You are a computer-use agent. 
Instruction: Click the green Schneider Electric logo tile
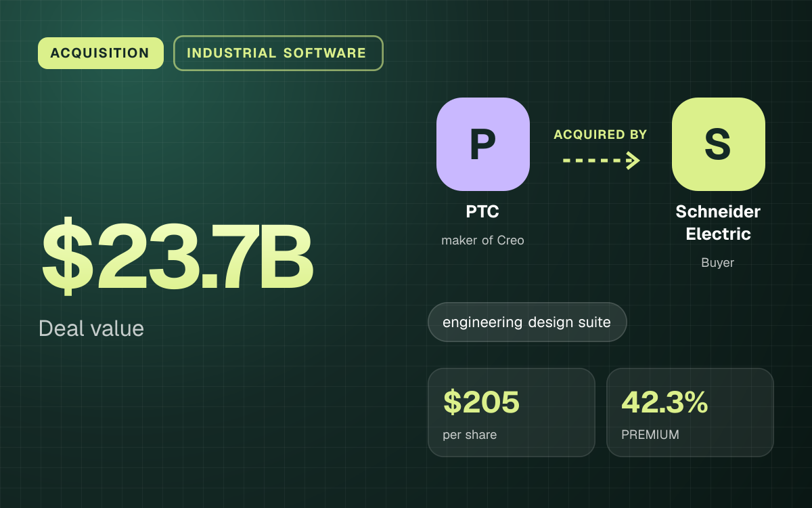click(x=718, y=144)
